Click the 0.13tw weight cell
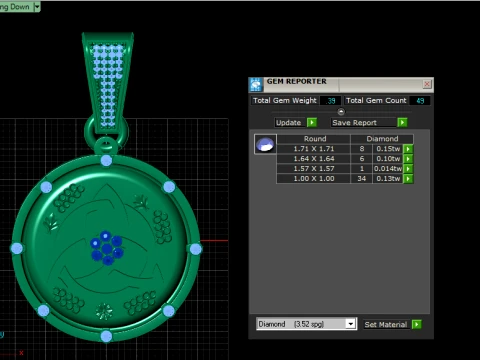The height and width of the screenshot is (360, 480). (388, 179)
